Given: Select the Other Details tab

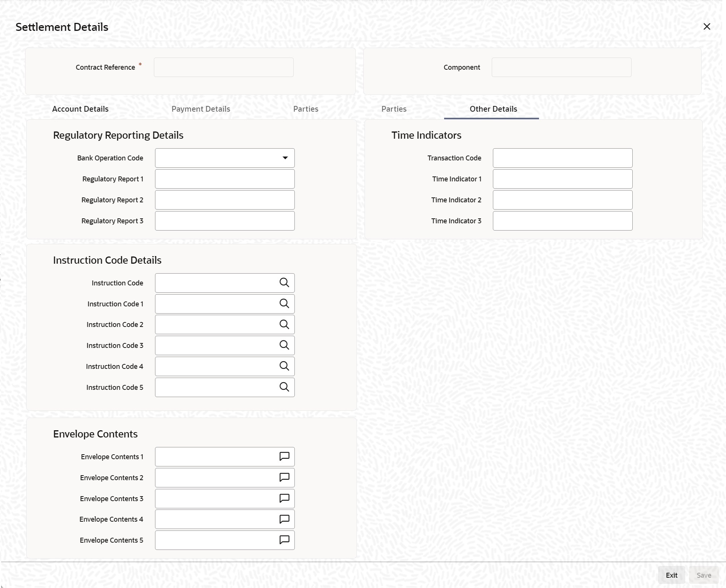Looking at the screenshot, I should [493, 109].
